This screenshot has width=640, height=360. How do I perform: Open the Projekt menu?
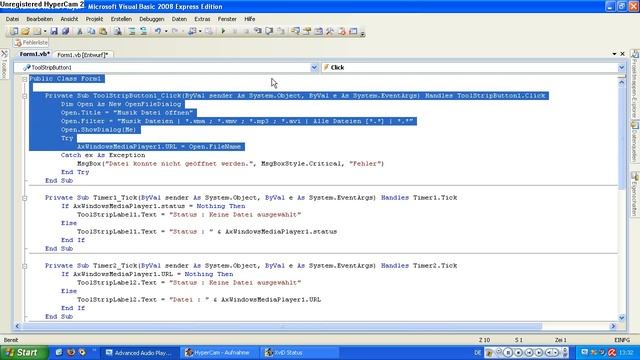(x=94, y=19)
